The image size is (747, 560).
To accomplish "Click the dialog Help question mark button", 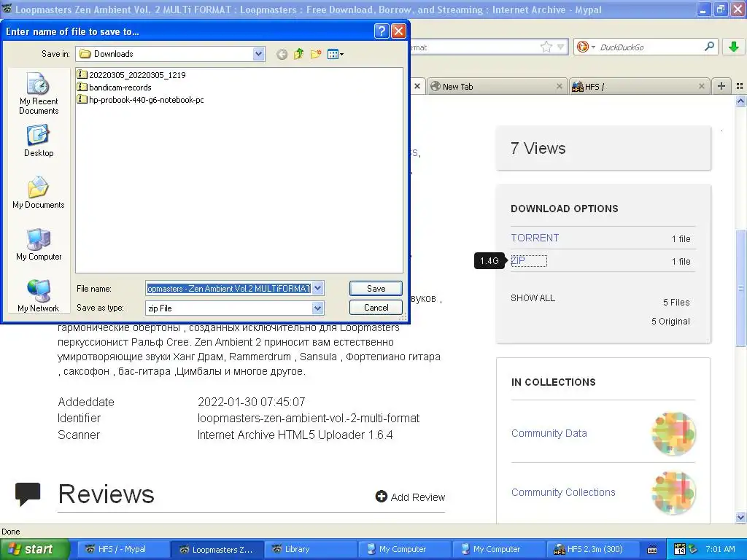I will click(382, 31).
